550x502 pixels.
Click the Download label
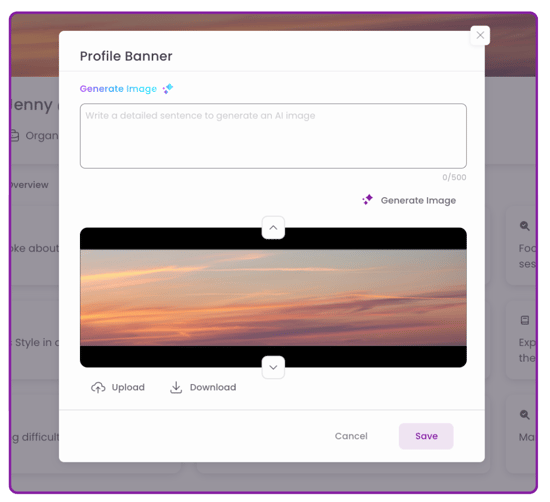[213, 387]
